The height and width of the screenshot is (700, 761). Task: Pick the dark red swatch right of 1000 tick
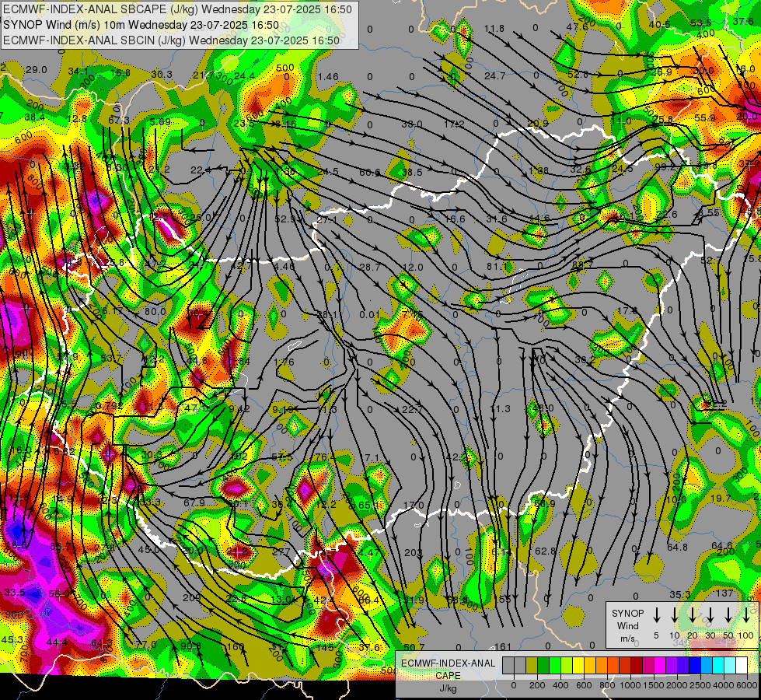637,666
